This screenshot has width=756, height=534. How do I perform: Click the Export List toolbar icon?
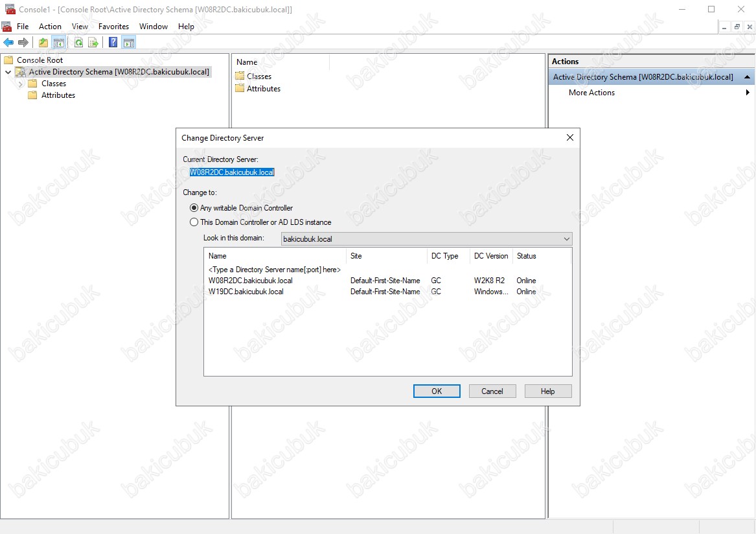[93, 43]
